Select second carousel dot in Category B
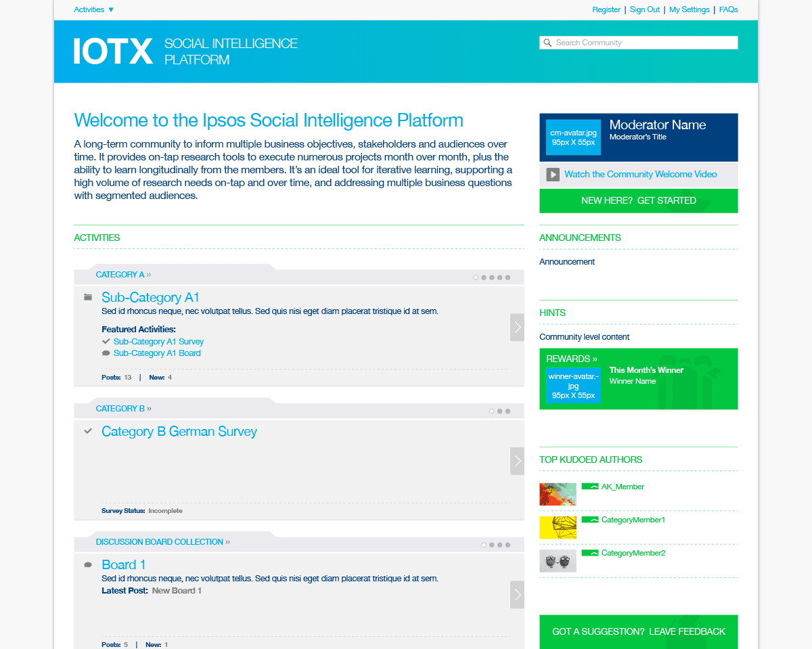This screenshot has height=649, width=812. [499, 411]
